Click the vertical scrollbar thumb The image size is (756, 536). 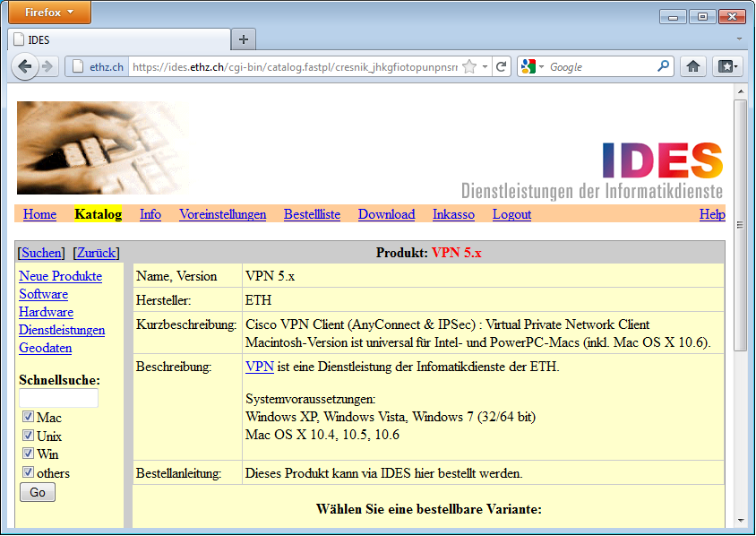click(x=740, y=225)
